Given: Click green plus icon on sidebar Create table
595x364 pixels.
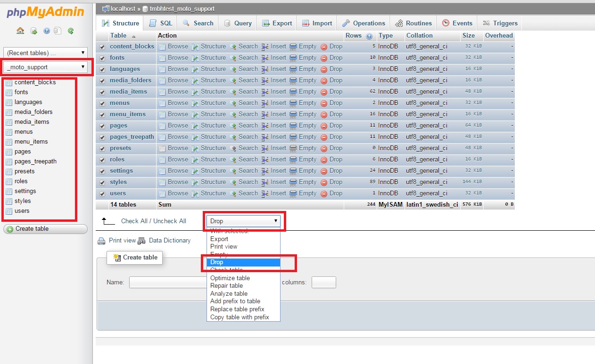Looking at the screenshot, I should click(x=10, y=229).
